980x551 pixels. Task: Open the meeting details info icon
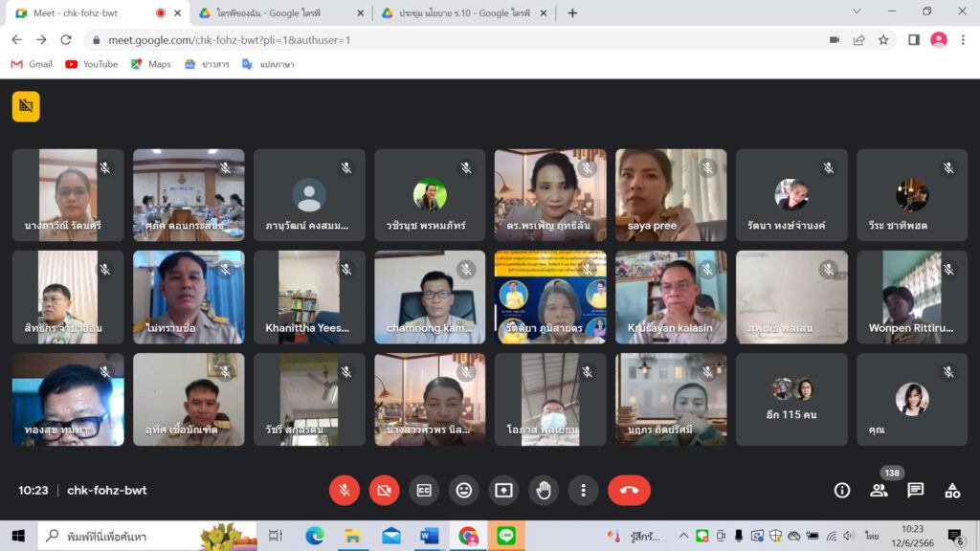click(x=842, y=491)
